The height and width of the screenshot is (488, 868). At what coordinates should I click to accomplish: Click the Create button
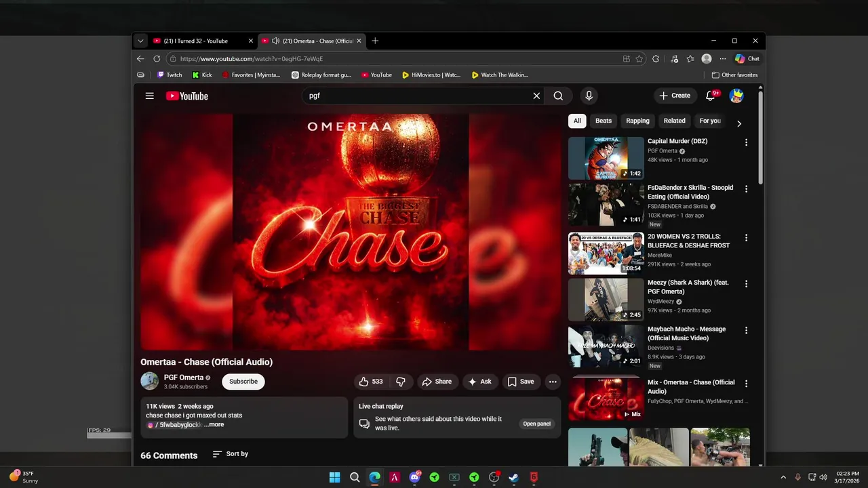675,96
